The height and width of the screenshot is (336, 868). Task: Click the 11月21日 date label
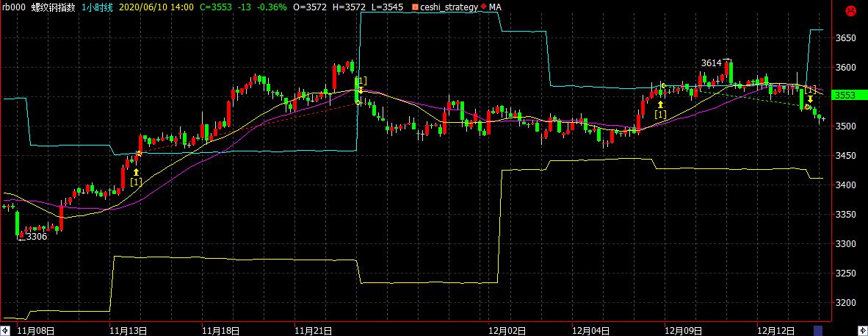(x=314, y=331)
